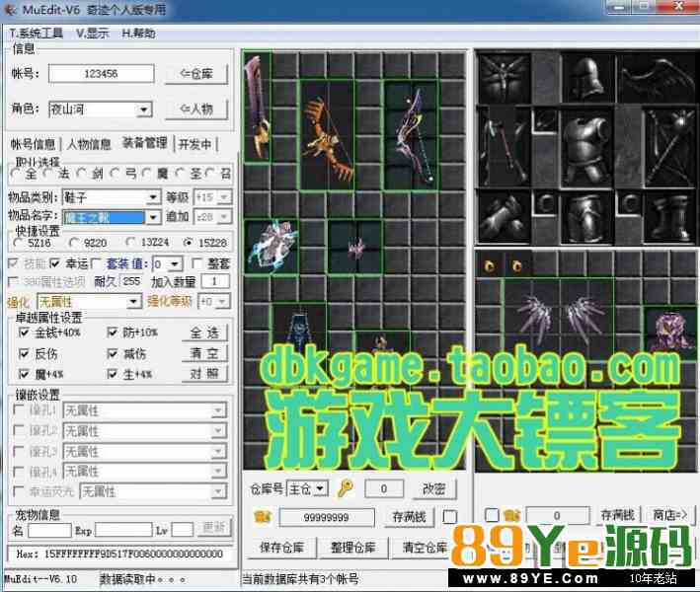This screenshot has width=700, height=592.
Task: Click the gloves equipment slot
Action: tap(505, 217)
